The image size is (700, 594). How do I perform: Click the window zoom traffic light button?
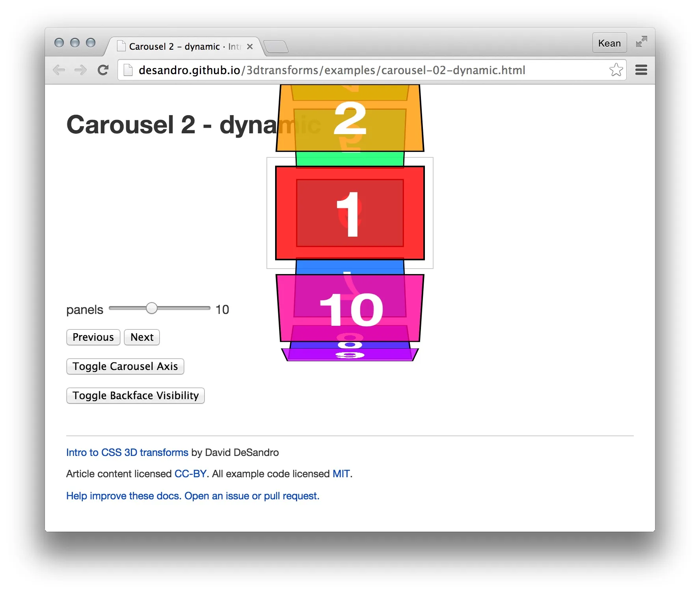(91, 43)
